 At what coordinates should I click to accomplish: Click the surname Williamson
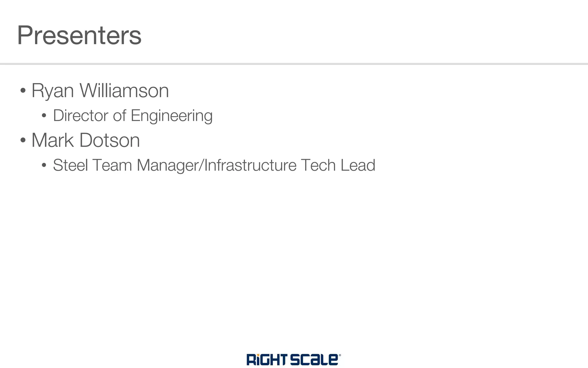[x=124, y=91]
